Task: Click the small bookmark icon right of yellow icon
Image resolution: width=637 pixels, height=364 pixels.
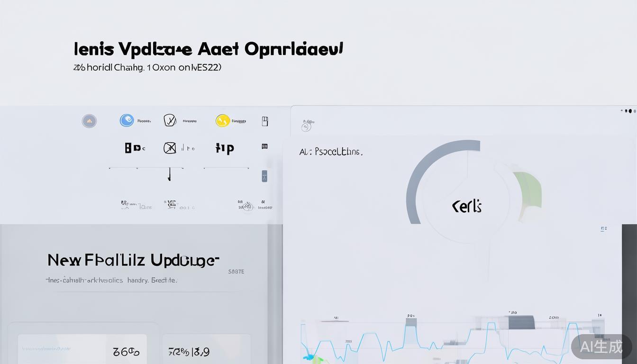Action: [265, 121]
